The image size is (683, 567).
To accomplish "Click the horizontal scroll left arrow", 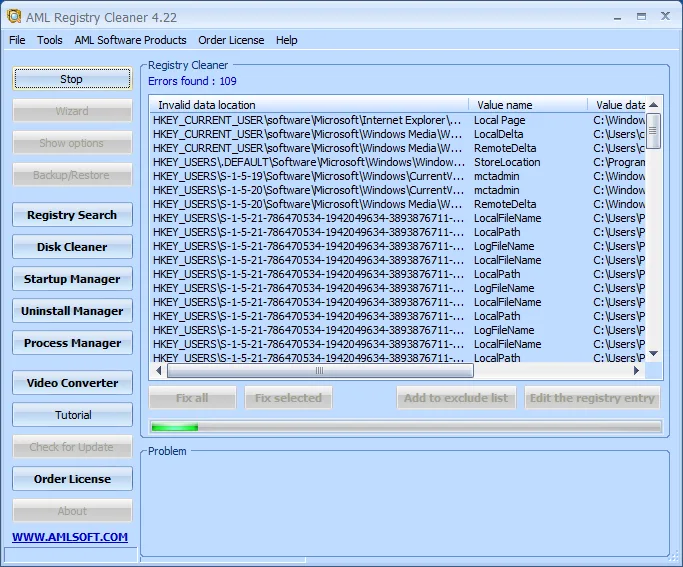I will click(x=159, y=371).
